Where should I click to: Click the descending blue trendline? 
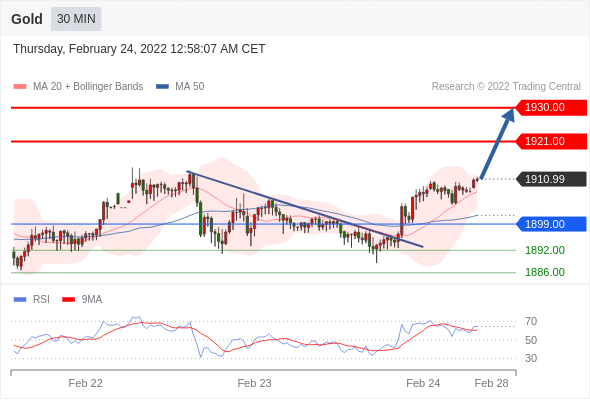pyautogui.click(x=305, y=209)
